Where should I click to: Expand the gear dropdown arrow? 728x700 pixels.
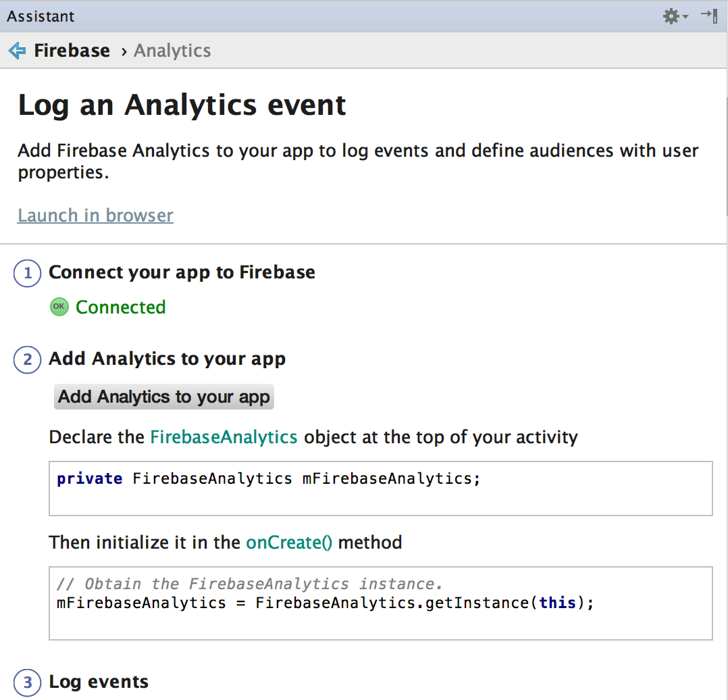(685, 17)
